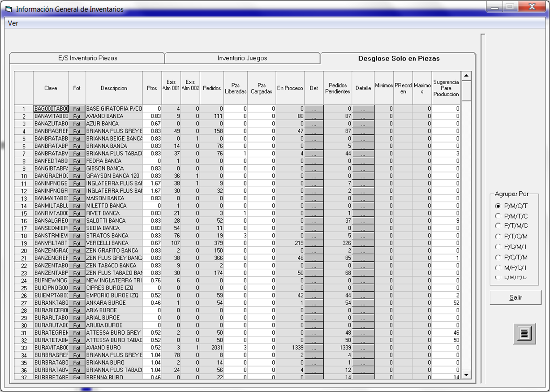Click the table's scroll down arrow

(x=466, y=375)
